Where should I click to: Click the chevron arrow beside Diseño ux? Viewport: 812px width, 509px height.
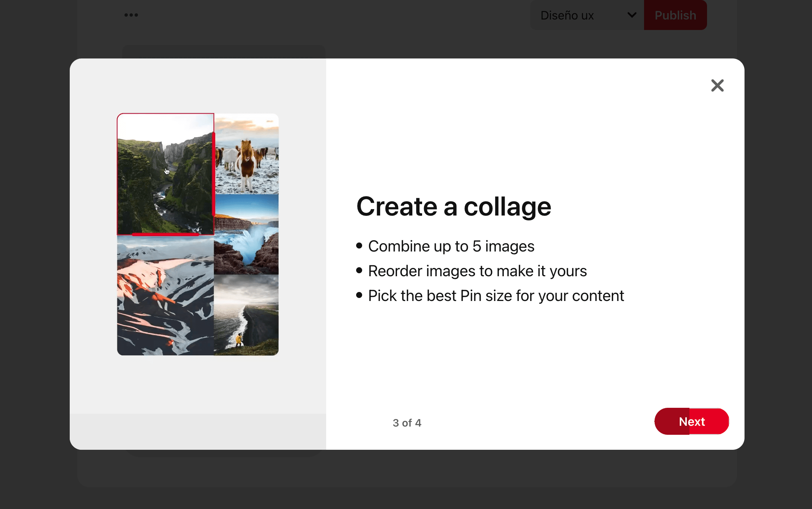(632, 15)
